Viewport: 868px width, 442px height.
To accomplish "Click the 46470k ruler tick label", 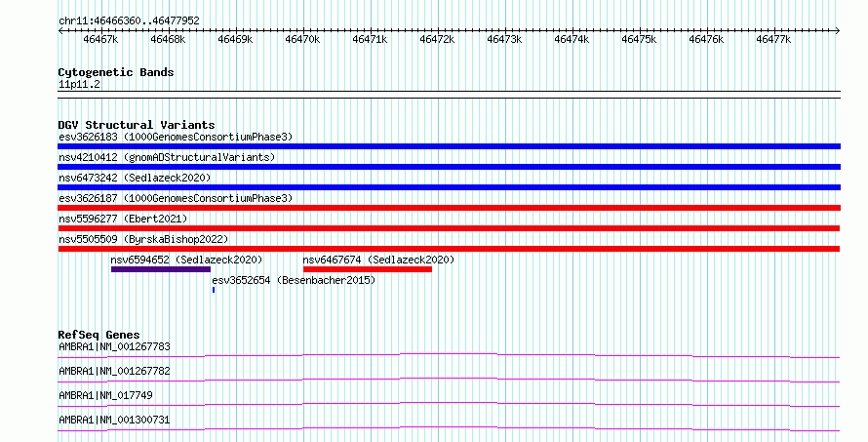I will point(302,39).
